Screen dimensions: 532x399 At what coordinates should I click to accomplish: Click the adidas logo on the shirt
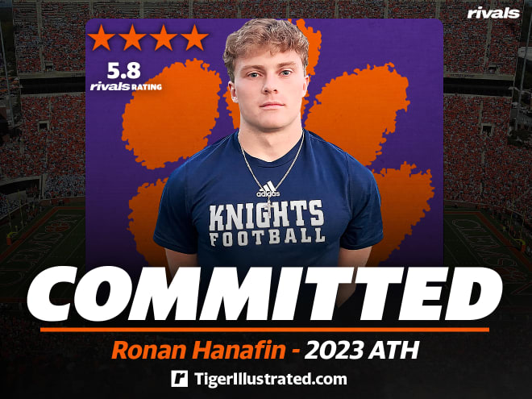click(268, 189)
